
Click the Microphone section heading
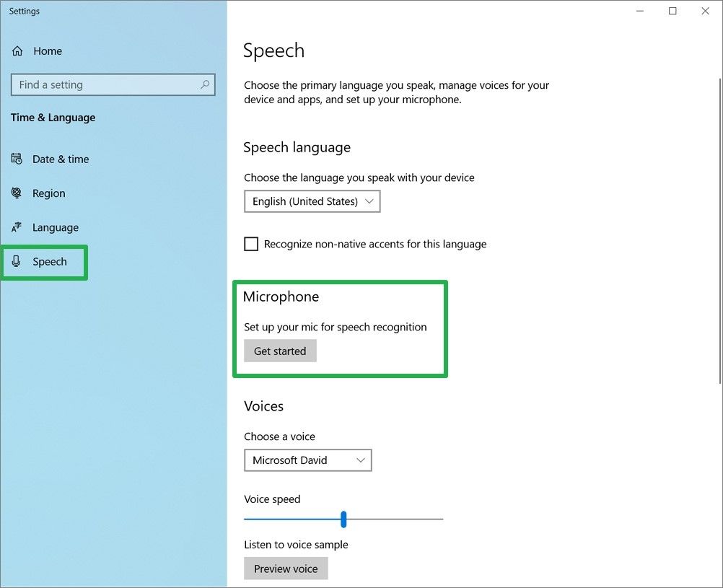coord(281,297)
